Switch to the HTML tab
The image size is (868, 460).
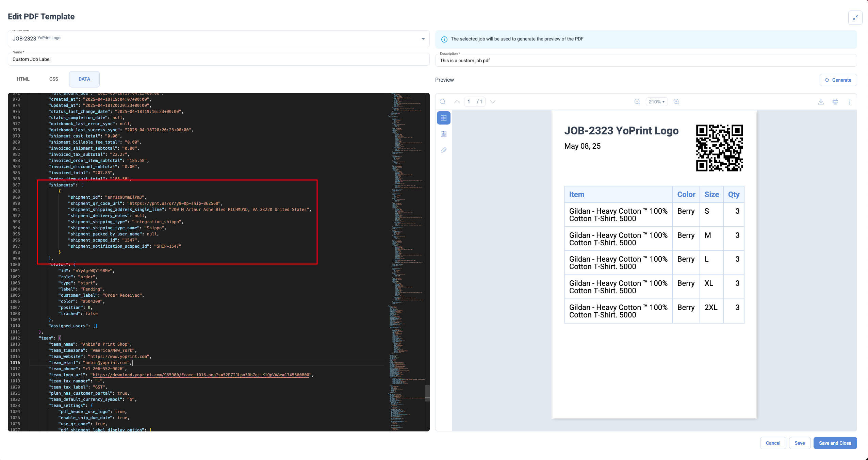point(23,79)
